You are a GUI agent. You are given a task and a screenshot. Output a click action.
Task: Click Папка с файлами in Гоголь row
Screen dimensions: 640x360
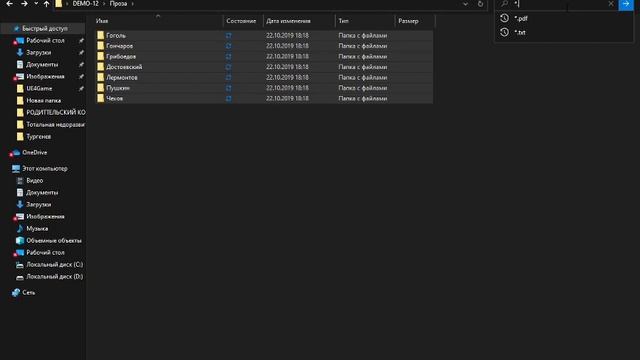362,36
